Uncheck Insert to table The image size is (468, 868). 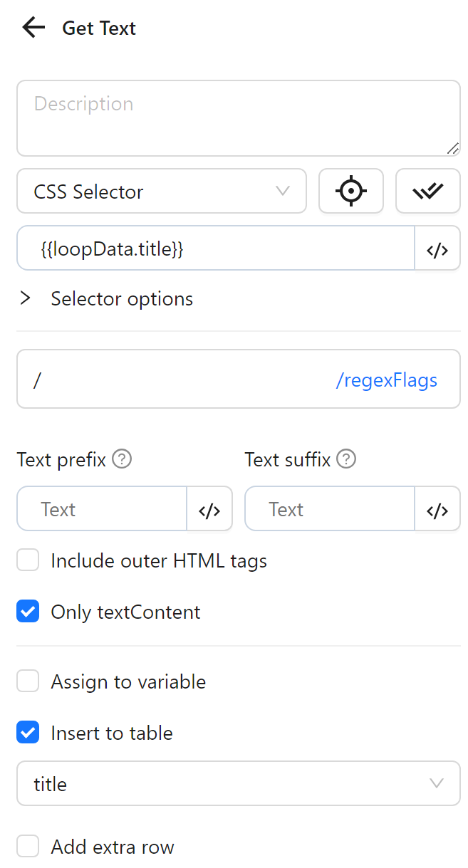click(27, 732)
